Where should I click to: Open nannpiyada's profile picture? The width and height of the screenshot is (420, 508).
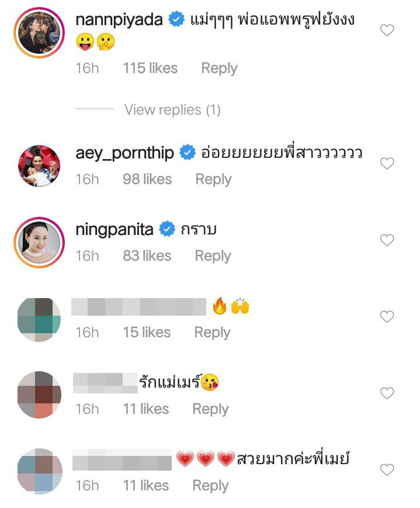tap(38, 33)
